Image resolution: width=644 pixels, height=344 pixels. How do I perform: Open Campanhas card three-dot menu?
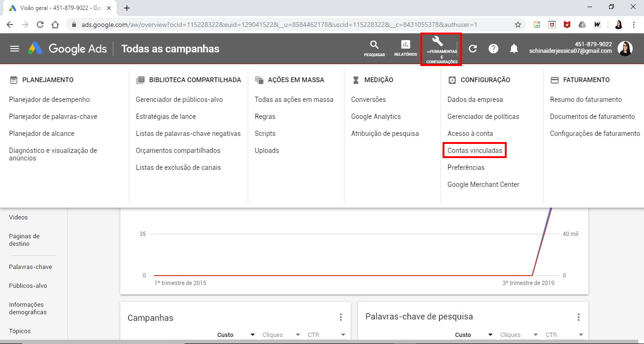[x=341, y=317]
